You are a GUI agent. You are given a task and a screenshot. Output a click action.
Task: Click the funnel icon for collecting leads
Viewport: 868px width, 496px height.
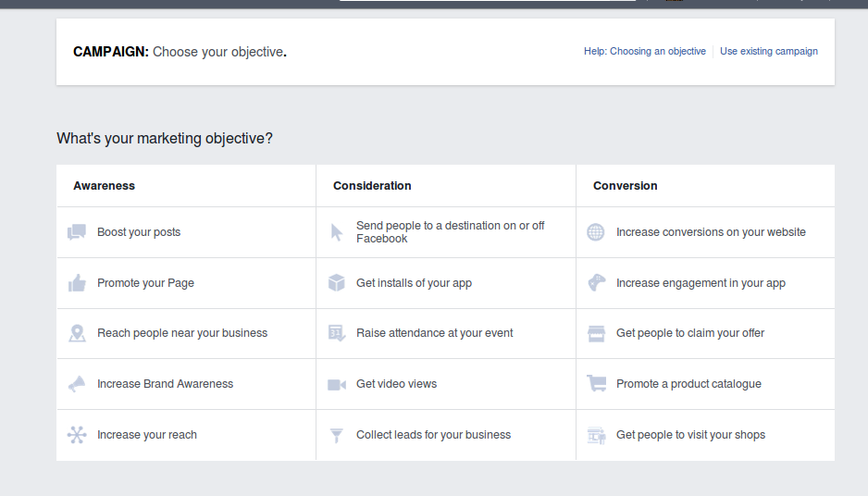click(337, 435)
